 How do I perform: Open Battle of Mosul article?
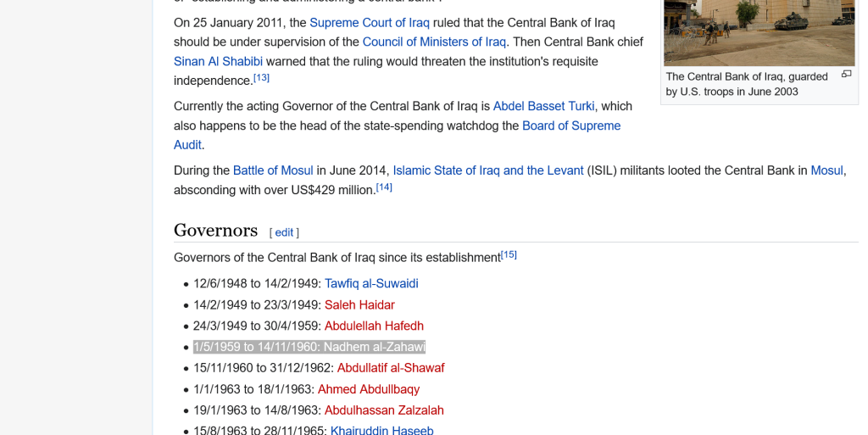273,170
